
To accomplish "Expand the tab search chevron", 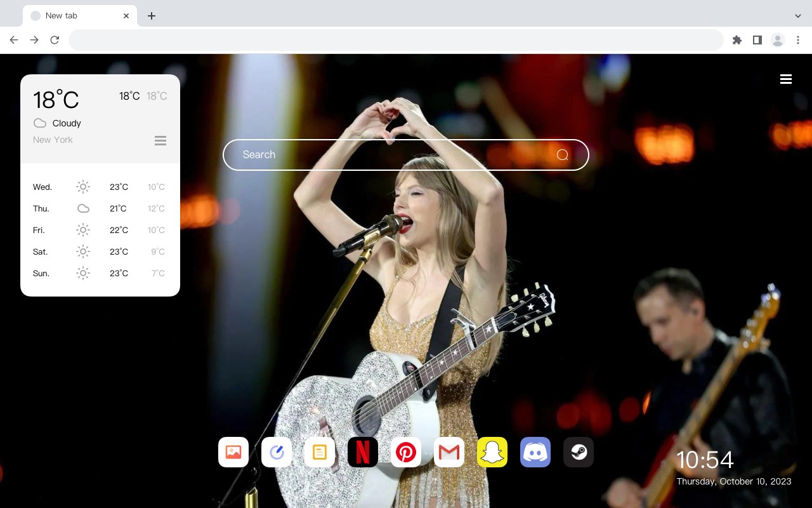I will click(798, 16).
